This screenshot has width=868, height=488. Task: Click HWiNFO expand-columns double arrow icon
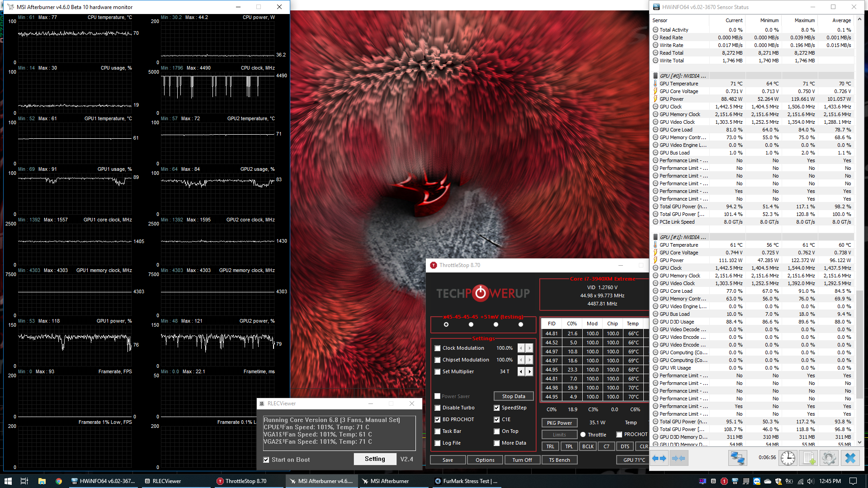pos(659,458)
